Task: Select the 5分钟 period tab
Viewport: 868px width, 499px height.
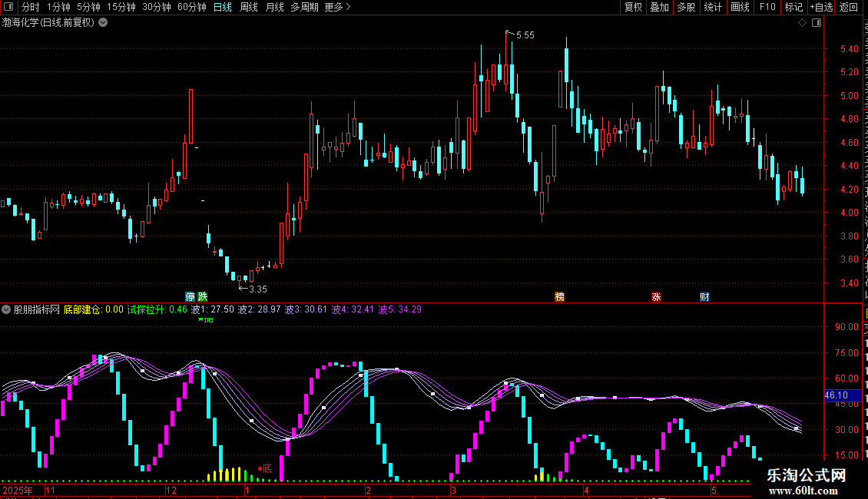Action: [88, 7]
